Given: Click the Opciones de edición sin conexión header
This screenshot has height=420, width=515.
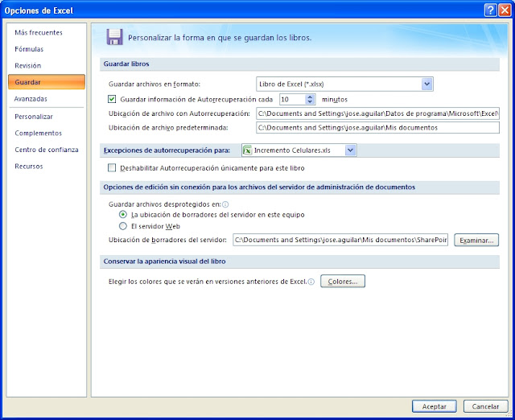Looking at the screenshot, I should [x=259, y=187].
